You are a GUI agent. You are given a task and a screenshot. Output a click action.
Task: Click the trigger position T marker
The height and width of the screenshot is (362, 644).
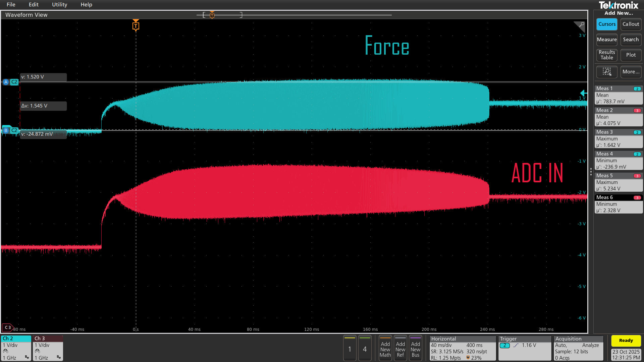136,25
